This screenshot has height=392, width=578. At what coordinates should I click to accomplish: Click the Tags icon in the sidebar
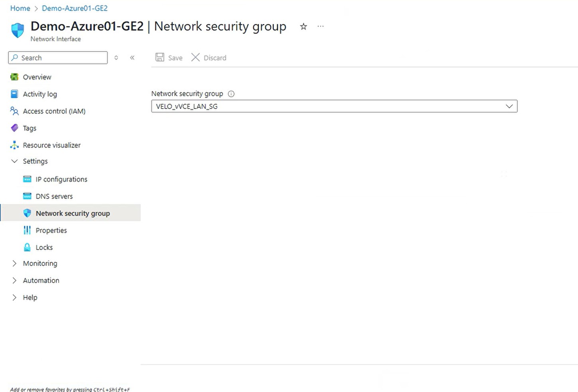(14, 128)
